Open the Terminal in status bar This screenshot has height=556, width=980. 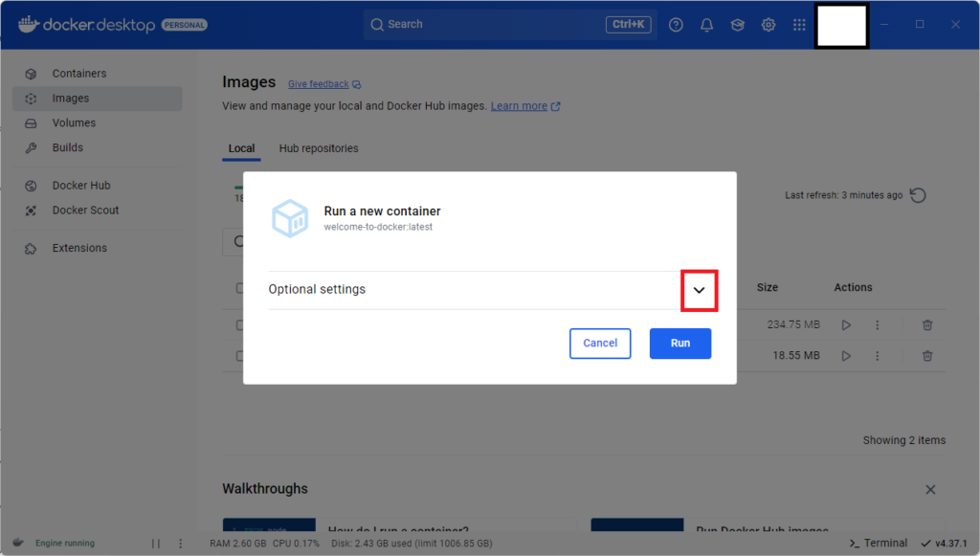click(x=879, y=544)
